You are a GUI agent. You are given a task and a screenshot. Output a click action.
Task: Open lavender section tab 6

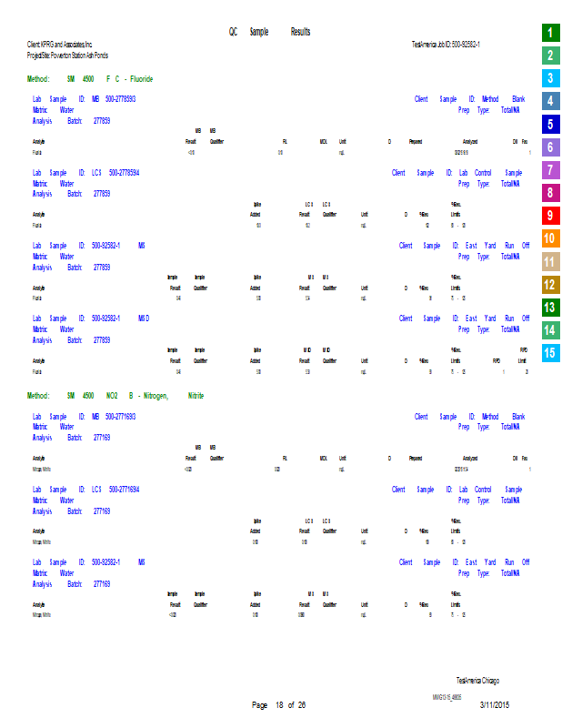coord(550,147)
